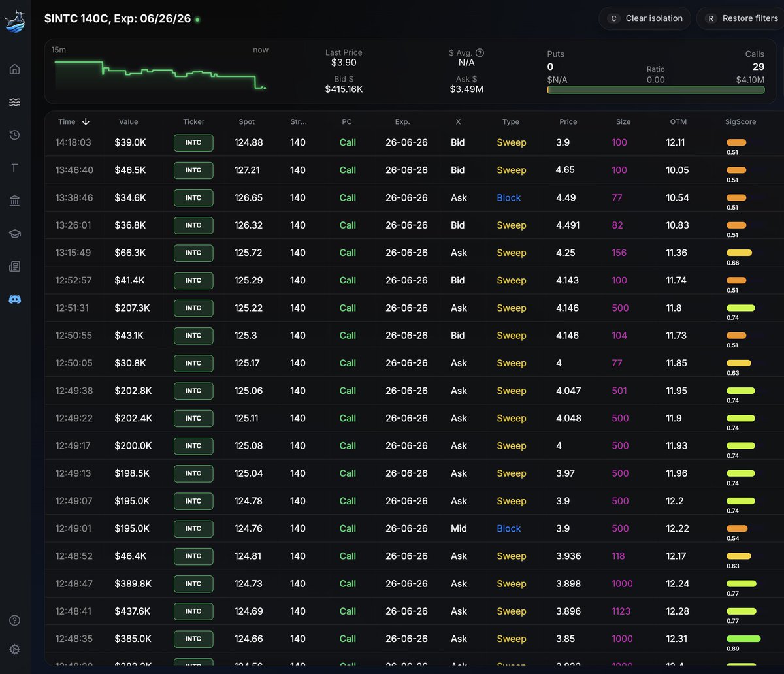The width and height of the screenshot is (784, 674).
Task: Click the Calls $4.10M total
Action: [750, 80]
